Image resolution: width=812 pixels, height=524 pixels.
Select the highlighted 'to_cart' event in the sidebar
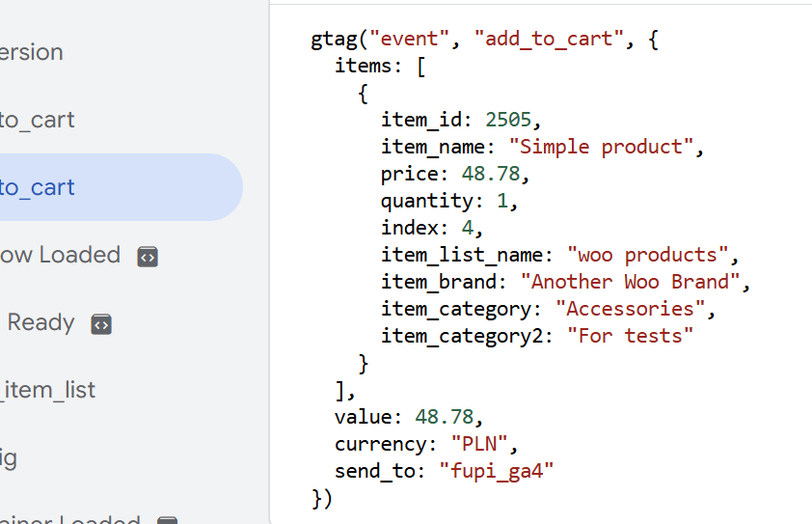(x=122, y=187)
